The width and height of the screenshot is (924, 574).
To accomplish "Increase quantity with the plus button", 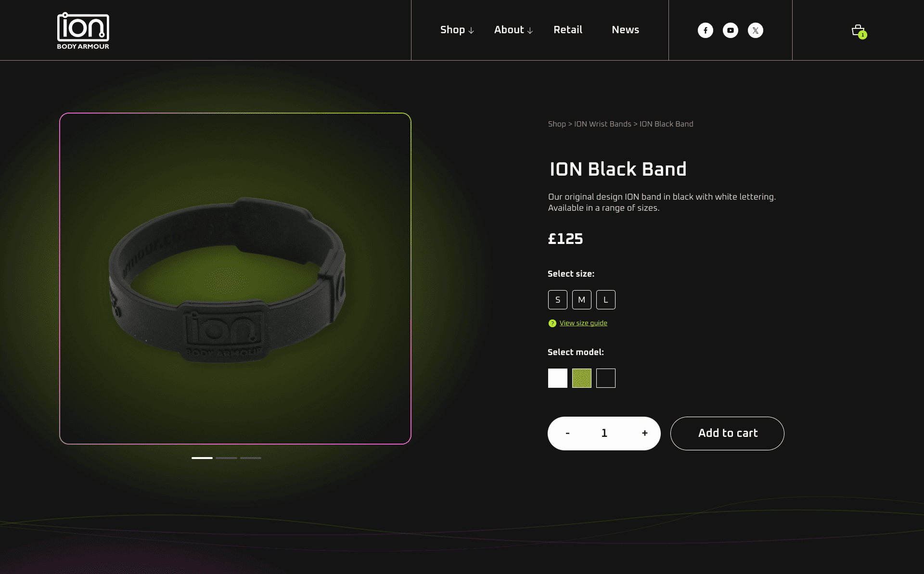I will pyautogui.click(x=645, y=433).
